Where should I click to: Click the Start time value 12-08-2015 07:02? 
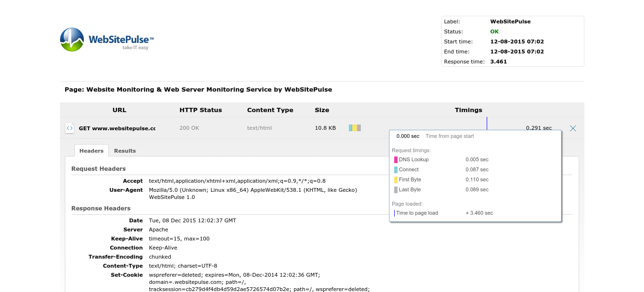(x=517, y=42)
